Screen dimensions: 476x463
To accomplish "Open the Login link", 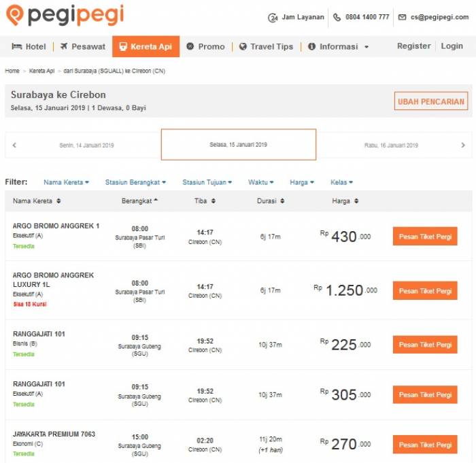I will coord(452,46).
